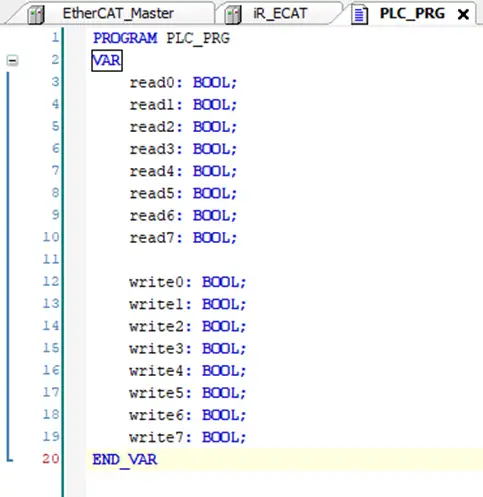Click the read3 variable declaration
Image resolution: width=483 pixels, height=497 pixels.
[x=183, y=149]
